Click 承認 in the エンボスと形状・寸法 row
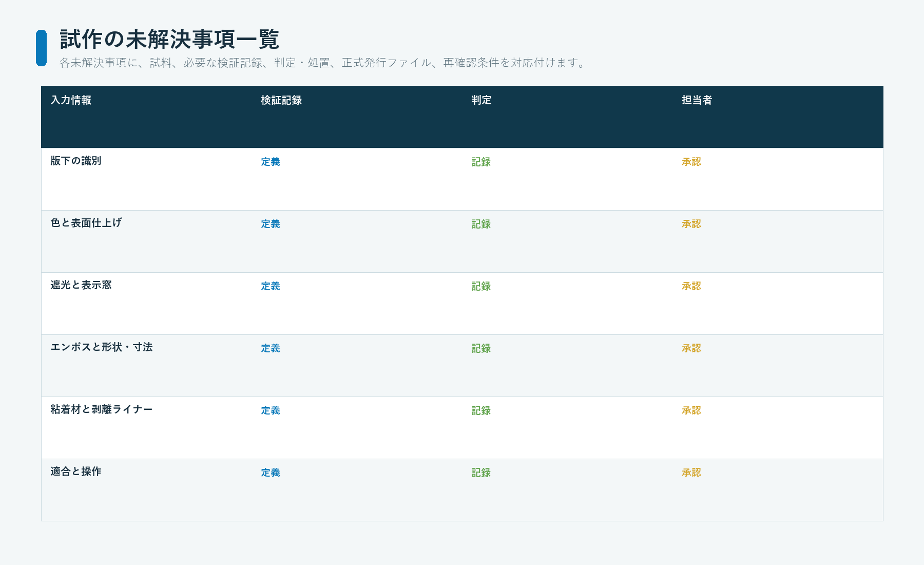Viewport: 924px width, 565px height. 691,348
